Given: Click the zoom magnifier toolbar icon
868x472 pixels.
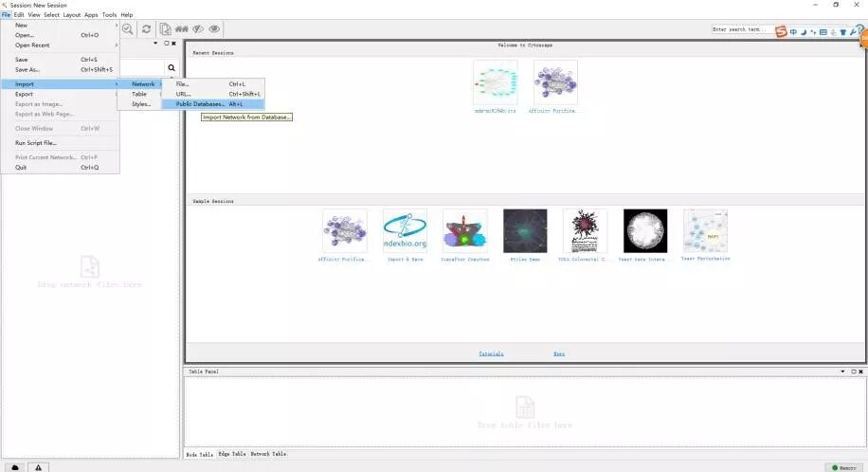Looking at the screenshot, I should click(127, 29).
